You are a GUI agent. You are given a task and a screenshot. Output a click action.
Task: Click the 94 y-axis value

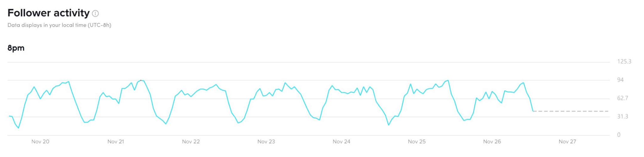(x=620, y=80)
